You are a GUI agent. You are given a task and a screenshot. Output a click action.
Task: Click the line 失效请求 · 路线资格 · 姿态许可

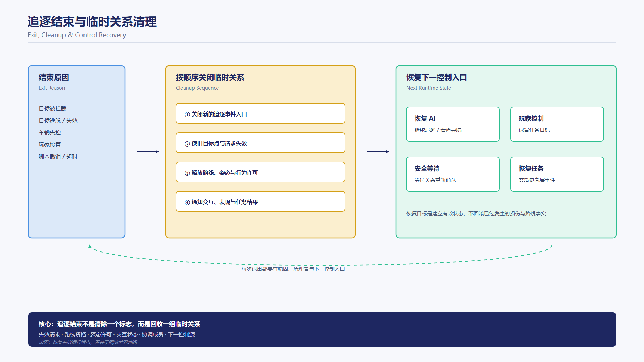[x=117, y=335]
